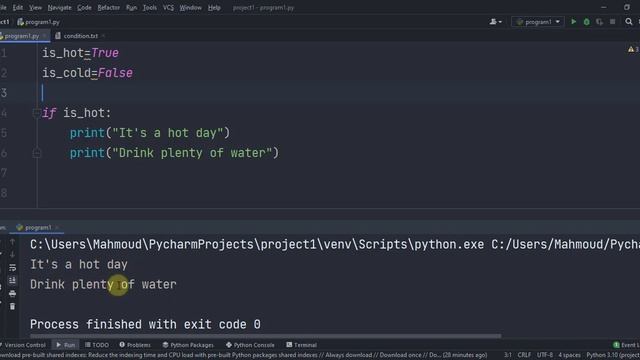Screen dimensions: 640x360
Task: Minimize the PyCharm window
Action: [603, 7]
